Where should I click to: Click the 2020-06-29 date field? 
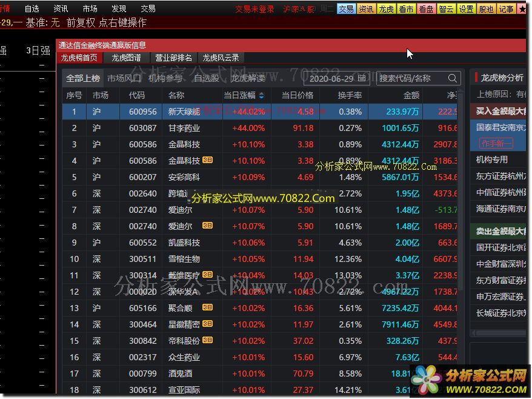pos(336,78)
